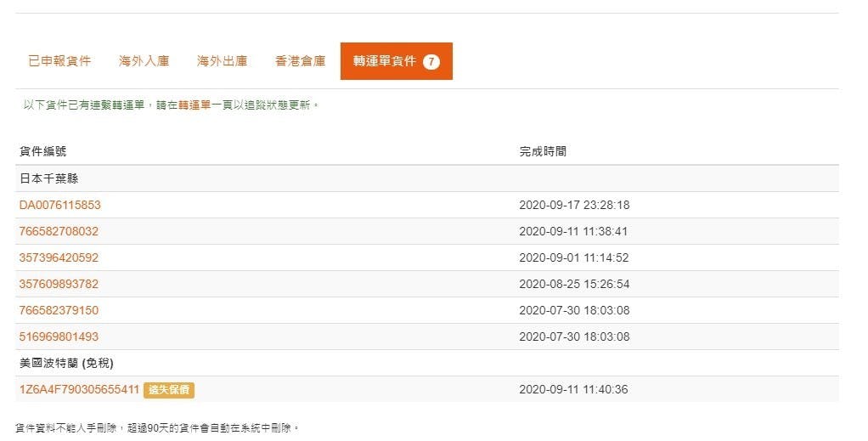Switch to the 海外入庫 tab
The image size is (868, 441).
(144, 61)
